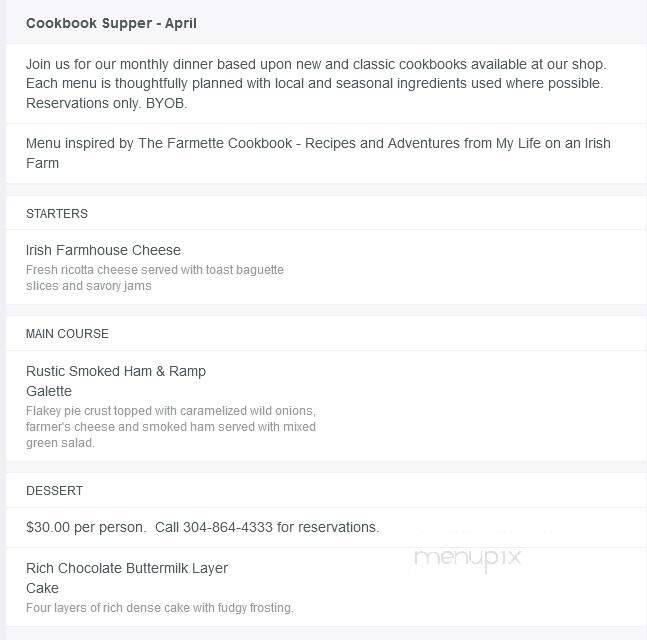The image size is (647, 640).
Task: Click the green salad description line
Action: point(60,443)
